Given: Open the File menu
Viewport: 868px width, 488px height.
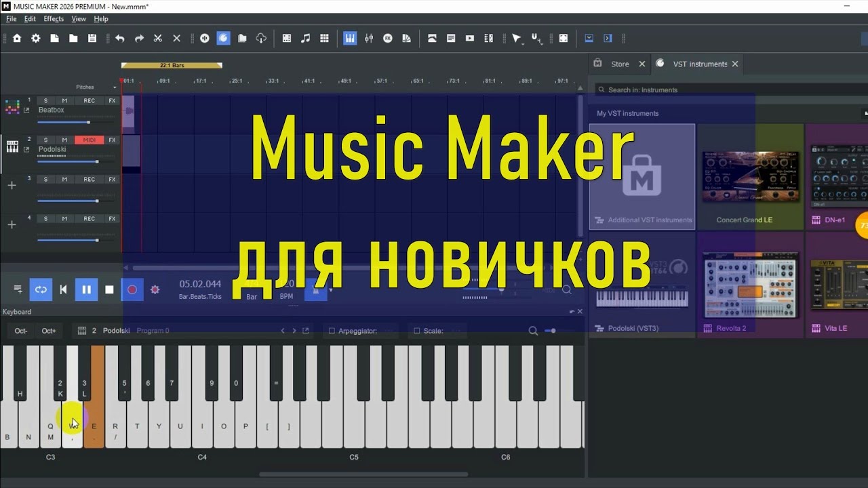Looking at the screenshot, I should pos(11,19).
